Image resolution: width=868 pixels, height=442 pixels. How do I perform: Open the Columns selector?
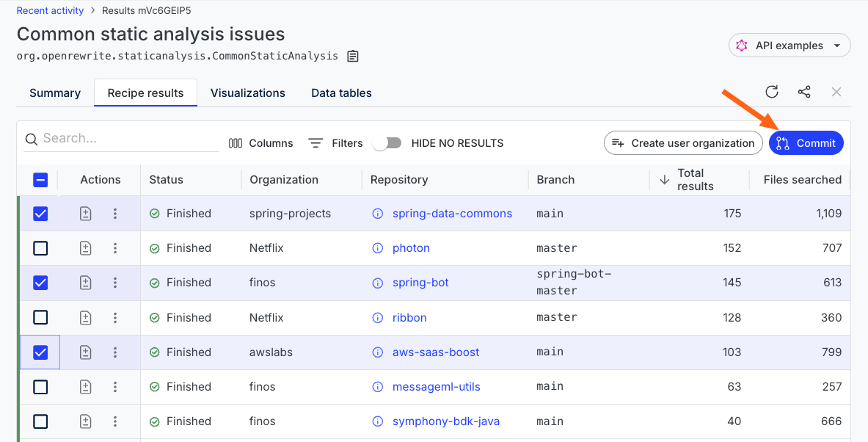pos(260,143)
